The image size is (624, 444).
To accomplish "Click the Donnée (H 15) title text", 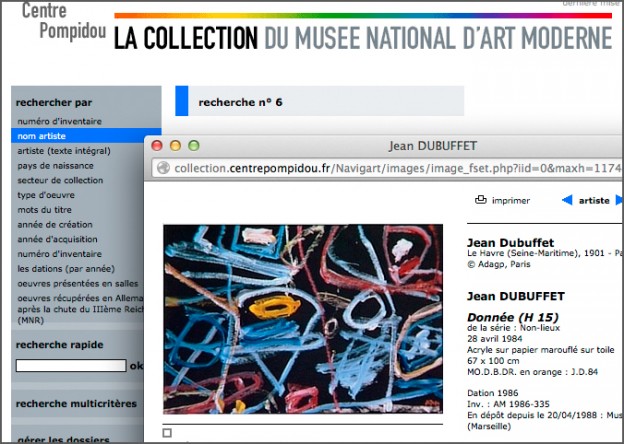I will pyautogui.click(x=513, y=317).
